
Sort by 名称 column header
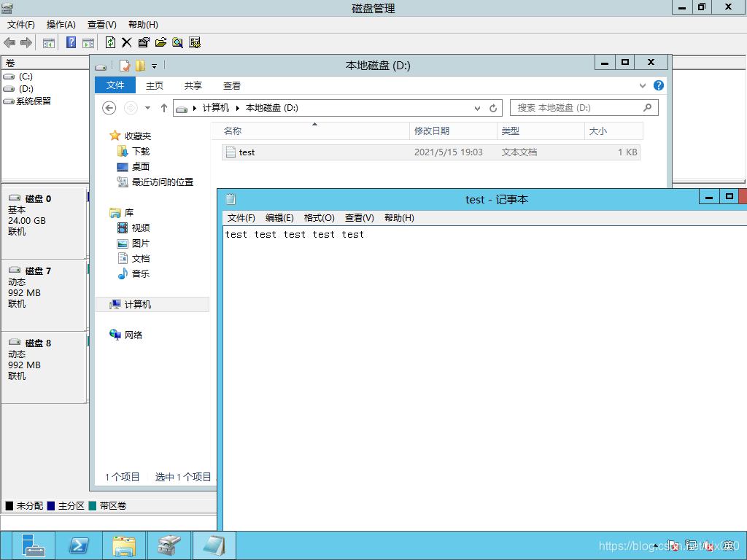click(311, 131)
